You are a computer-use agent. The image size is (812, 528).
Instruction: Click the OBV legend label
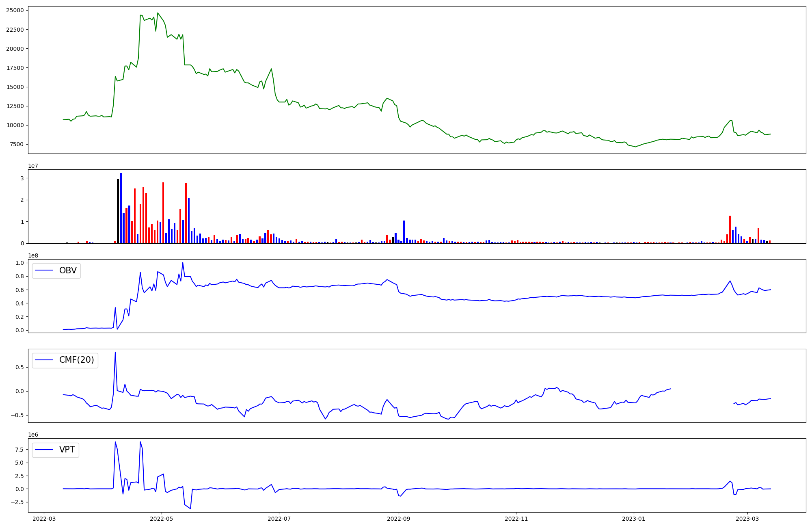pos(68,270)
